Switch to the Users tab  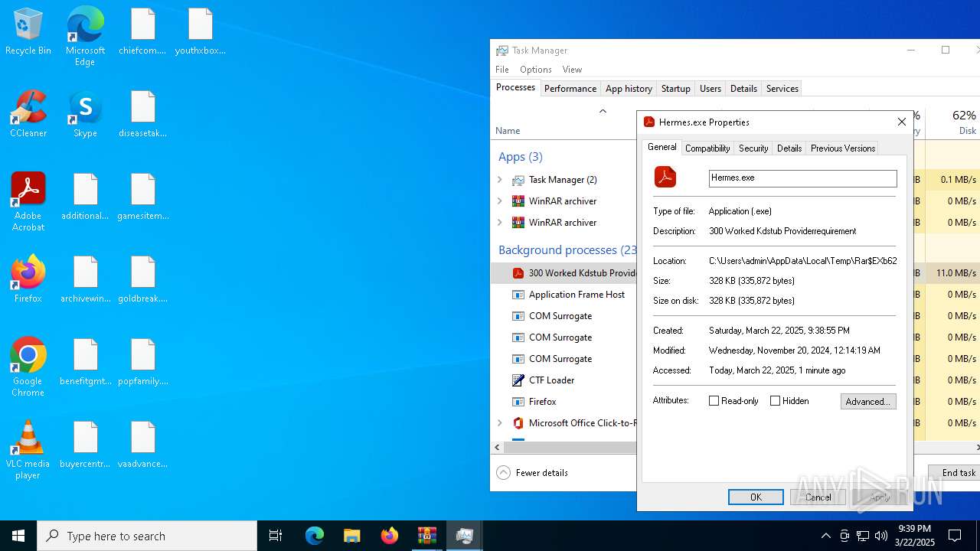click(710, 89)
